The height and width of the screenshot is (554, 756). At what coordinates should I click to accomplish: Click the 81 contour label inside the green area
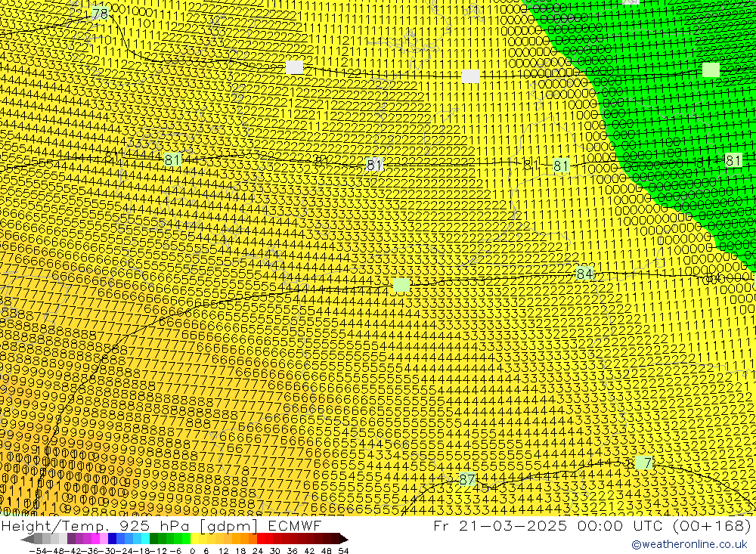(733, 160)
